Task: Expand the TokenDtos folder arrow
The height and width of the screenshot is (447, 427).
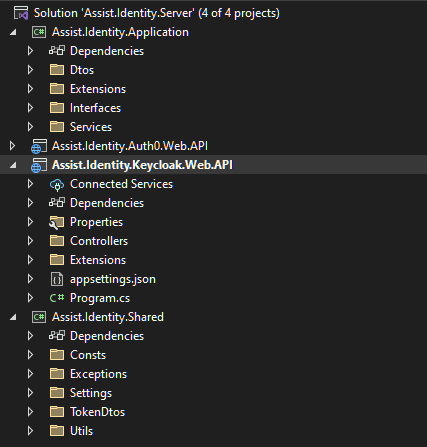Action: coord(30,412)
